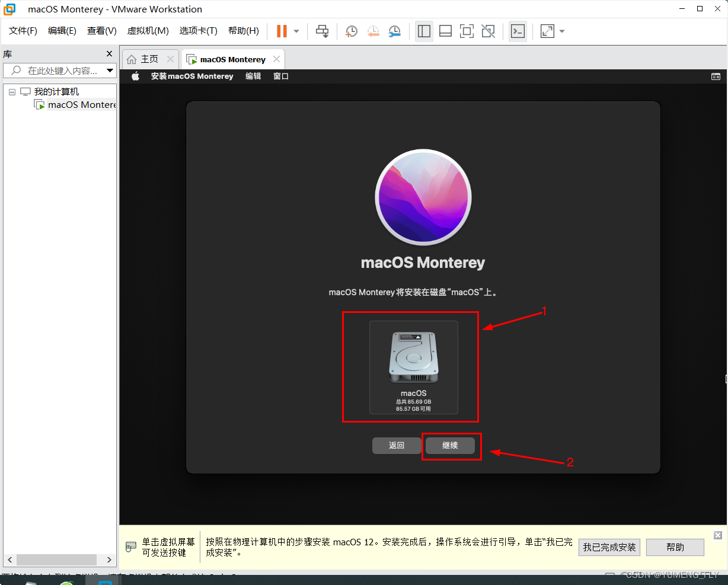Click the macOS Monterey logo image

pos(423,197)
